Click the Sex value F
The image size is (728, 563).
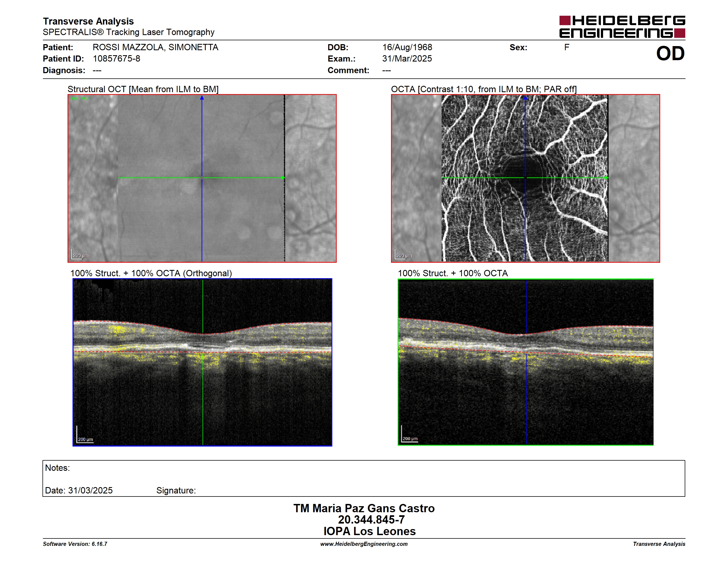tap(567, 47)
